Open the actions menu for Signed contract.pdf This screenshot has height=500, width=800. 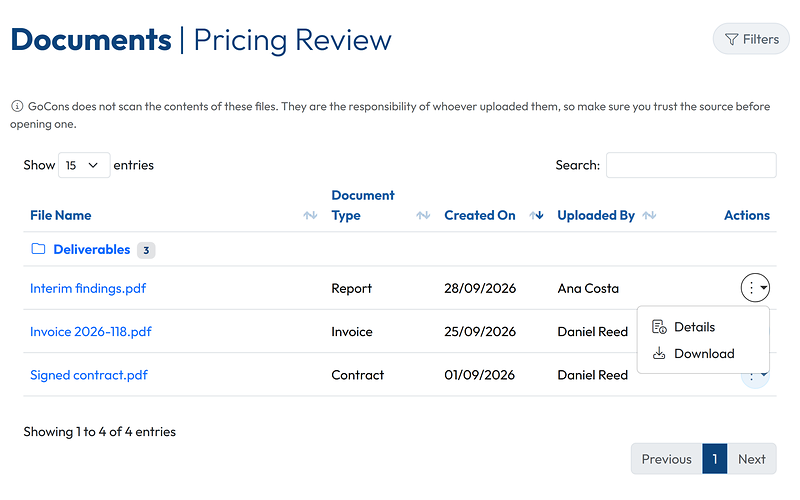click(755, 379)
